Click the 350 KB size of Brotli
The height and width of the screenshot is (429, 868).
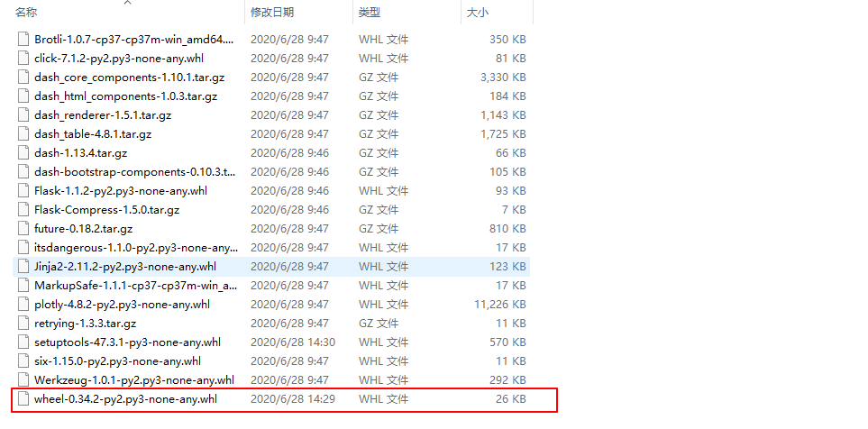coord(507,40)
